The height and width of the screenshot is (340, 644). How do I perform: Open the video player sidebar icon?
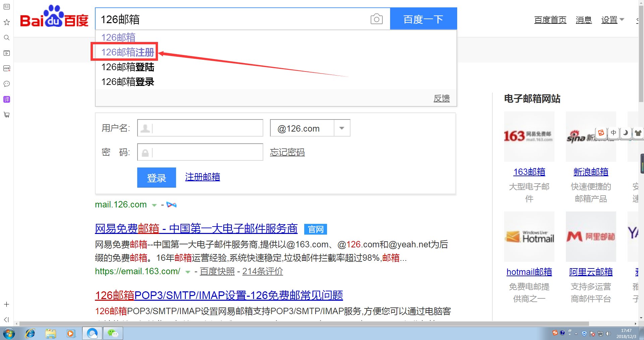(6, 53)
